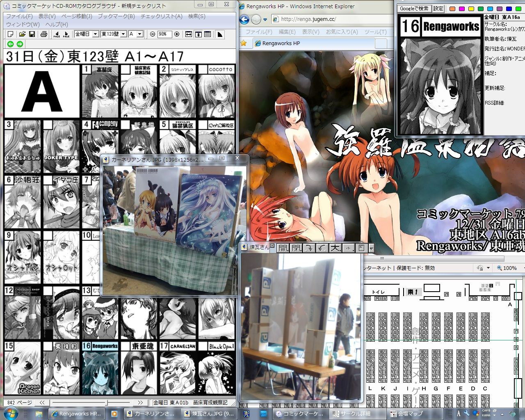525x420 pixels.
Task: Open 表示(V) menu in catalog browser
Action: coord(47,16)
